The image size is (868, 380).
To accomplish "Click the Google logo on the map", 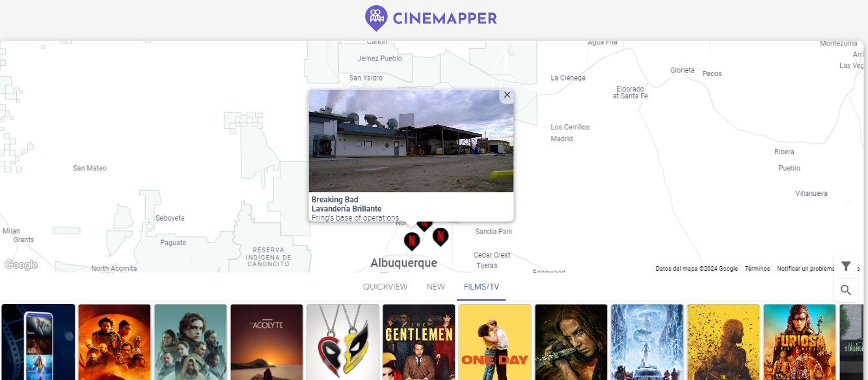I will (20, 264).
